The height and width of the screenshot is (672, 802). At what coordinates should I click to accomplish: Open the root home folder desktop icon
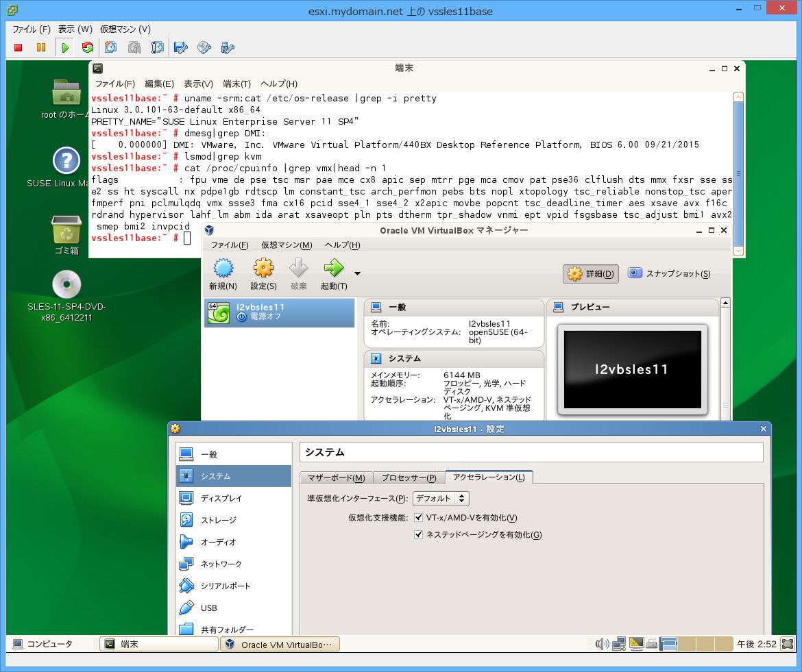click(66, 92)
